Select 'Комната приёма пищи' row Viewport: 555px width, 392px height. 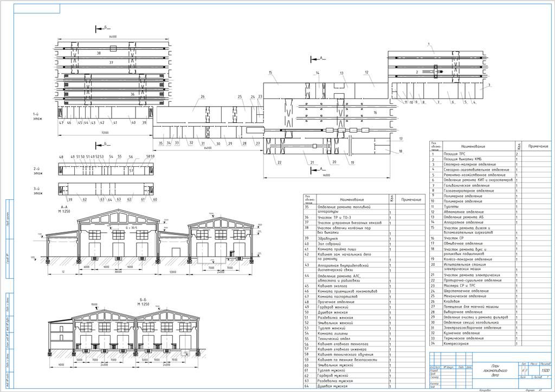point(364,249)
